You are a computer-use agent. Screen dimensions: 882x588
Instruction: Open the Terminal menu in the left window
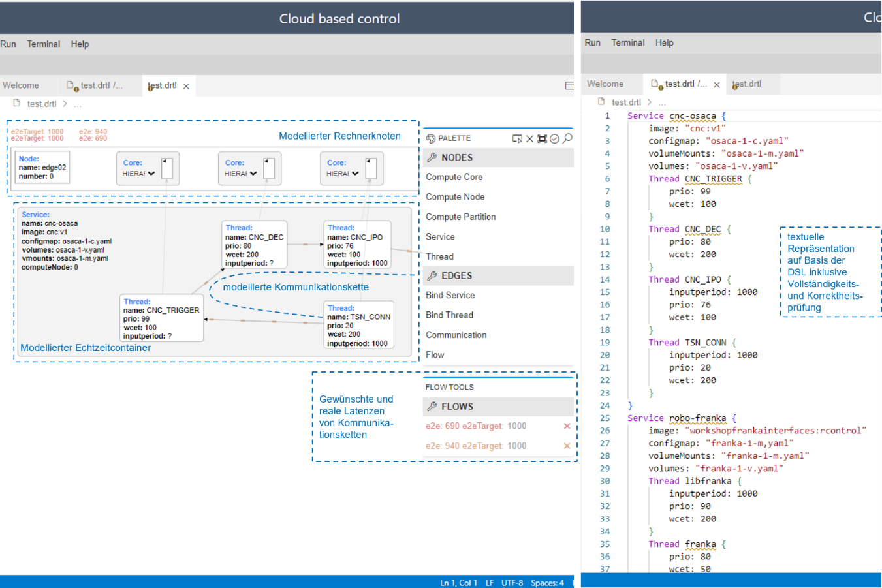(43, 44)
